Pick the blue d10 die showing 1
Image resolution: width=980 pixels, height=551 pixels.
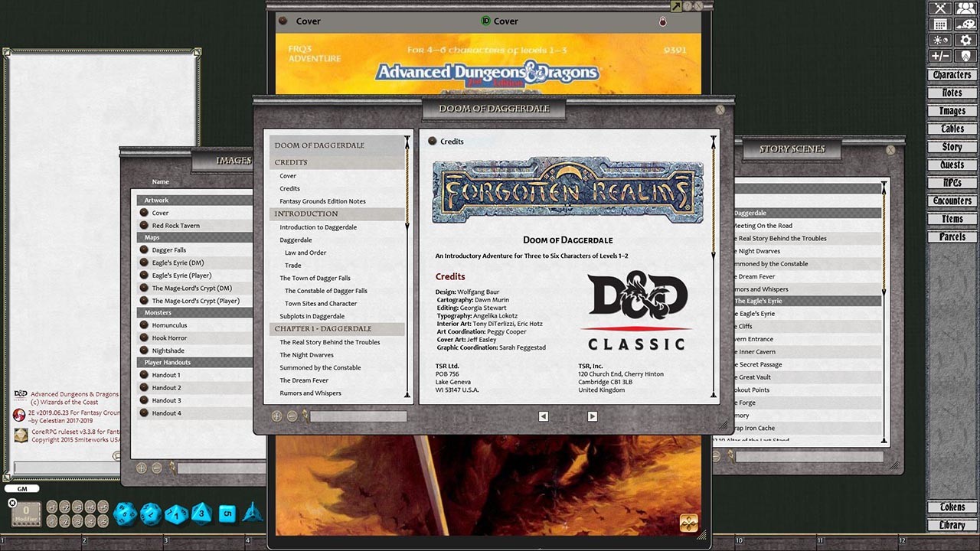pos(177,514)
